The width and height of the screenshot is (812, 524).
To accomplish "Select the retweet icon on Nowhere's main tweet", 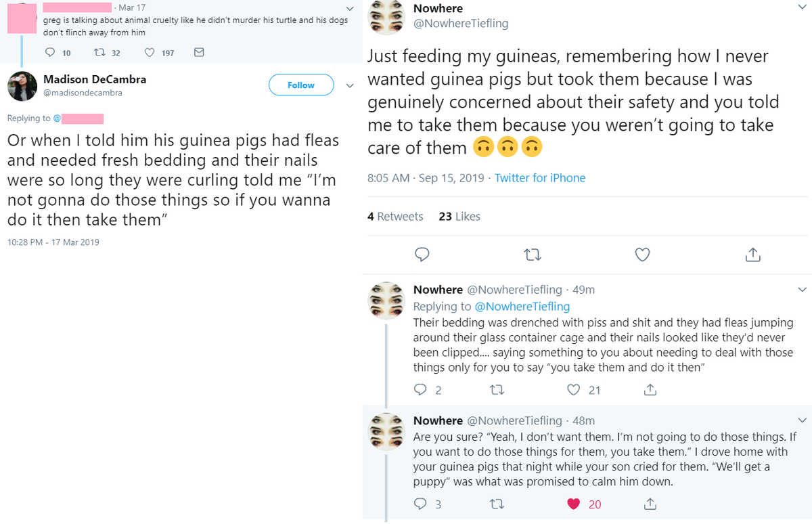I will pyautogui.click(x=533, y=255).
